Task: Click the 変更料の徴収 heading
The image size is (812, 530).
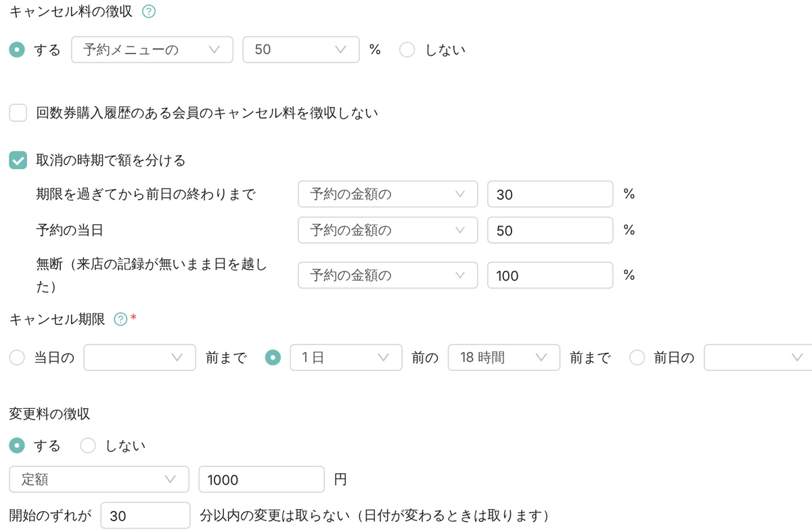Action: pyautogui.click(x=50, y=413)
